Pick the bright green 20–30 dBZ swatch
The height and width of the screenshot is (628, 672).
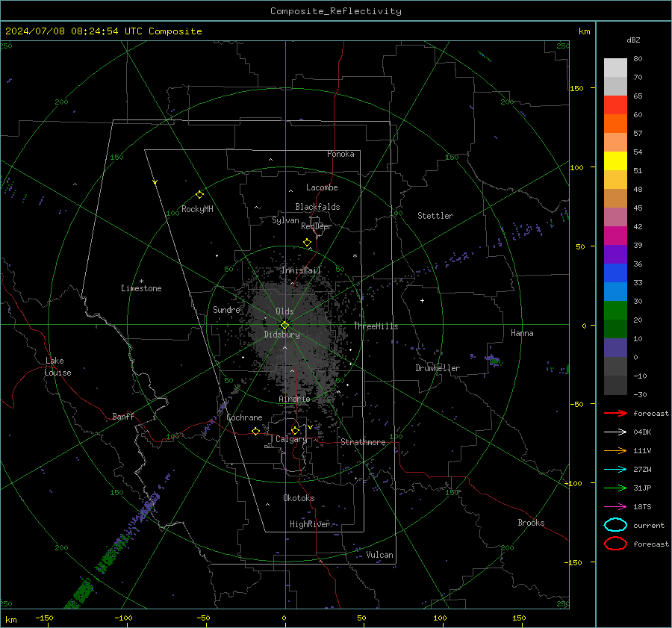click(x=615, y=310)
